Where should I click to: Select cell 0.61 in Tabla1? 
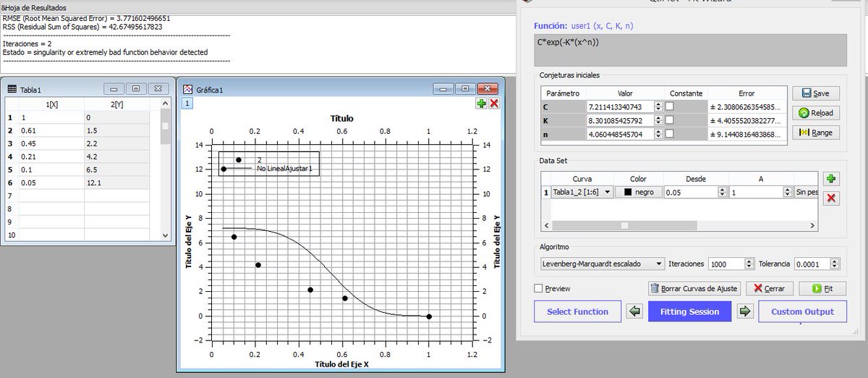click(x=51, y=130)
